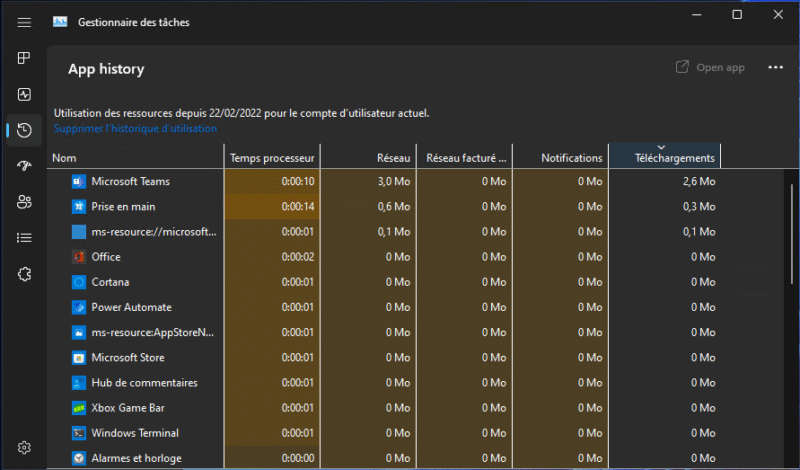The width and height of the screenshot is (800, 470).
Task: Open the Performance page in sidebar
Action: (24, 94)
